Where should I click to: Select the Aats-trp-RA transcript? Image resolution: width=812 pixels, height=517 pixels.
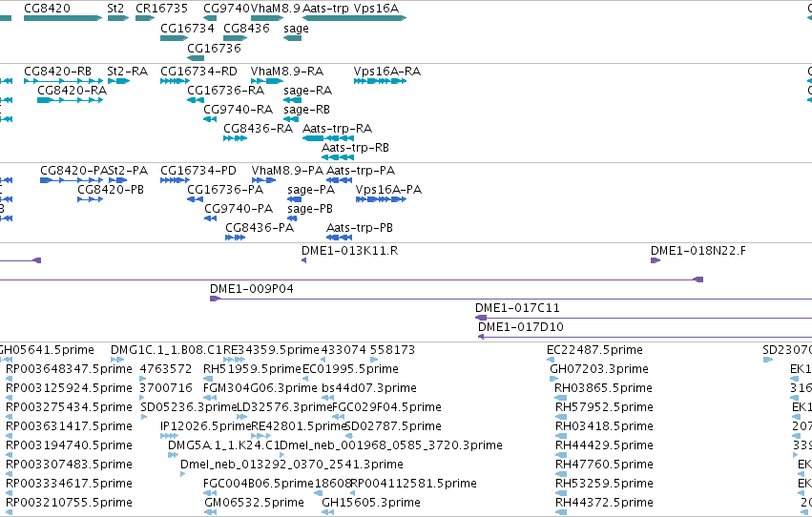click(x=328, y=138)
